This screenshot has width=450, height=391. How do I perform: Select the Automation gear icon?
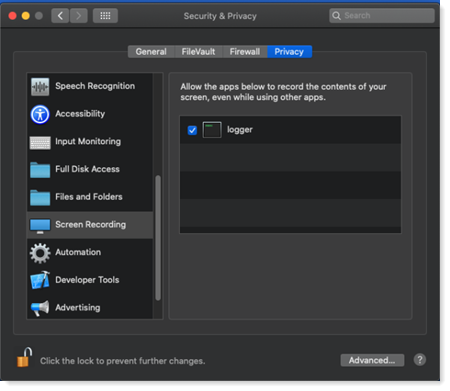tap(40, 253)
